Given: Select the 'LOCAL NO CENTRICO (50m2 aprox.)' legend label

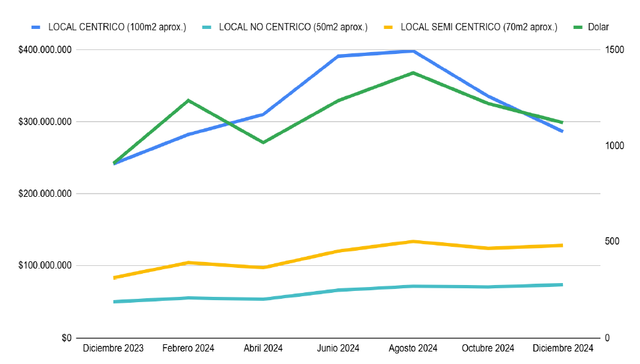Looking at the screenshot, I should (293, 27).
